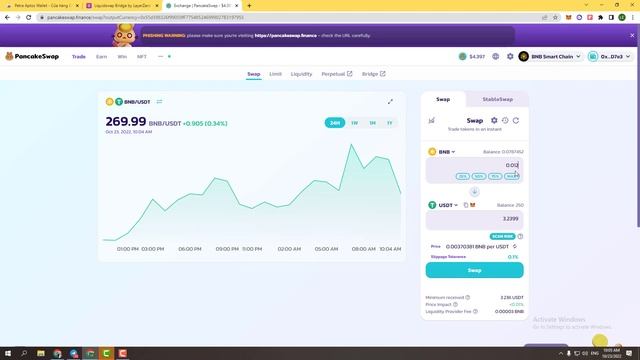Open global settings gear in header

pyautogui.click(x=510, y=56)
